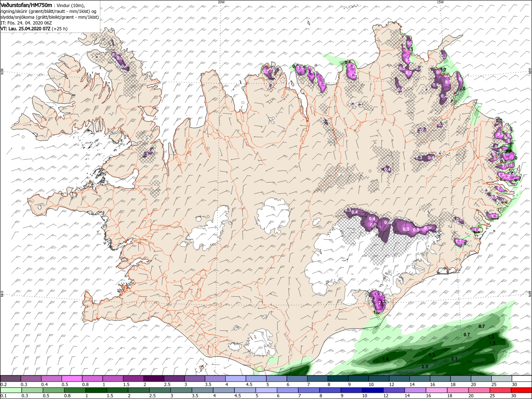Click the 2.1 rain value offshore
Image resolution: width=532 pixels, height=399 pixels.
(454, 358)
